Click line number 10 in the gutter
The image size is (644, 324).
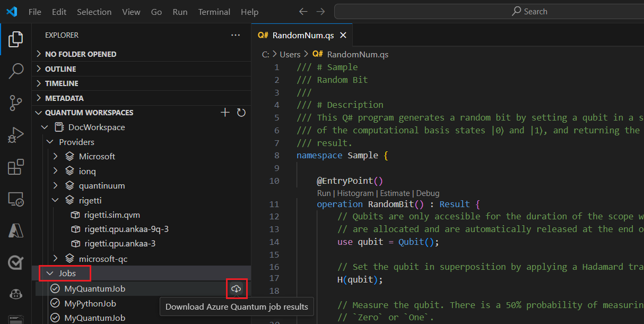(x=274, y=181)
